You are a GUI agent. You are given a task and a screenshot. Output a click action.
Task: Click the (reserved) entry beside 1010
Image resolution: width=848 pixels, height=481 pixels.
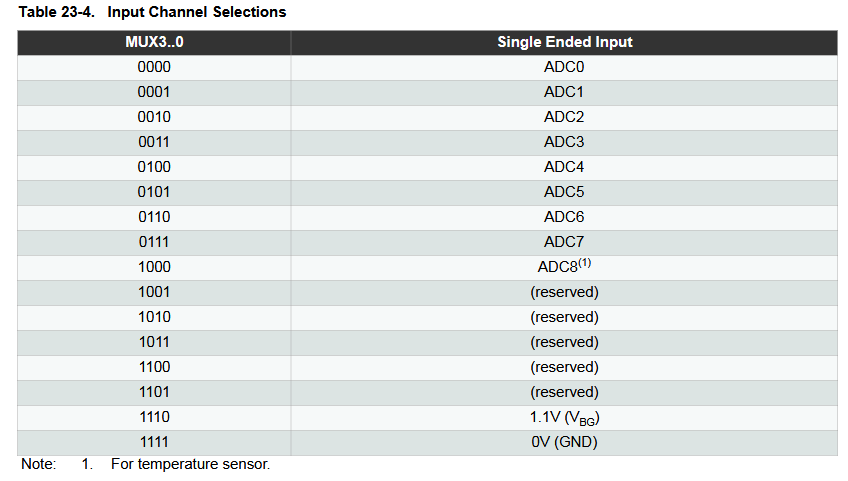564,317
